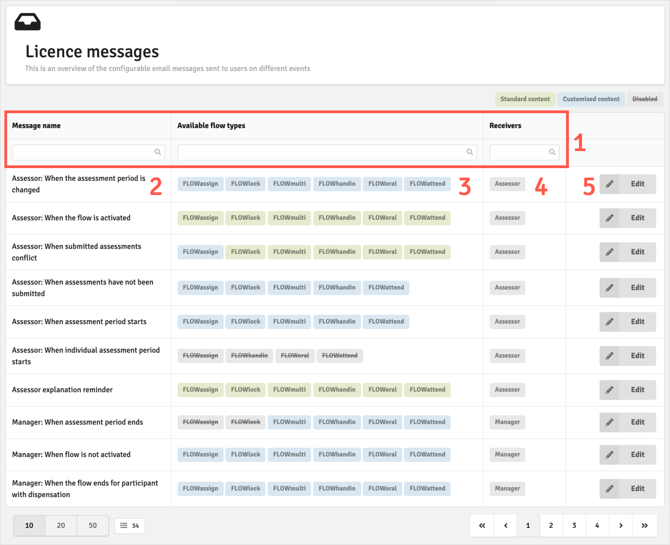Image resolution: width=670 pixels, height=545 pixels.
Task: Go to next page with right arrow
Action: pyautogui.click(x=620, y=526)
